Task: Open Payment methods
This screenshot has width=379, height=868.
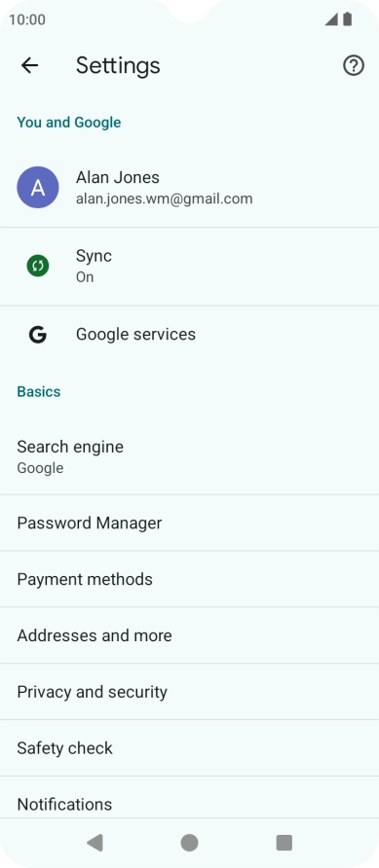Action: (189, 579)
